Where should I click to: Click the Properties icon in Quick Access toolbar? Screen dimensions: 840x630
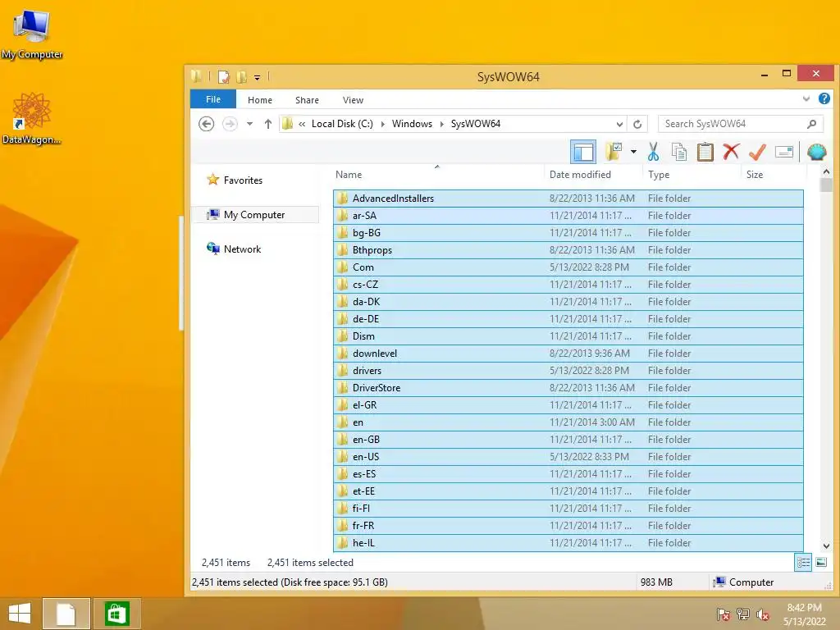tap(224, 77)
